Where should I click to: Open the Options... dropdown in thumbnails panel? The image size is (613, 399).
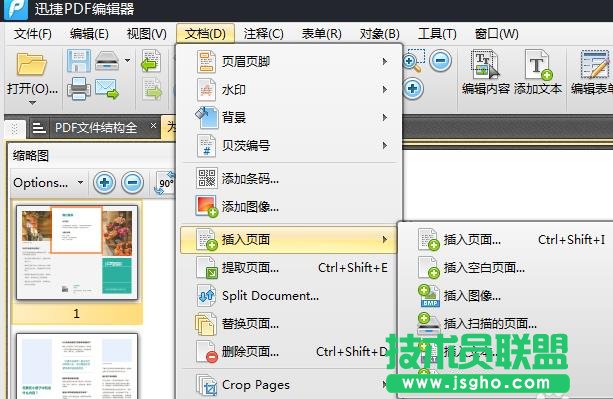48,183
